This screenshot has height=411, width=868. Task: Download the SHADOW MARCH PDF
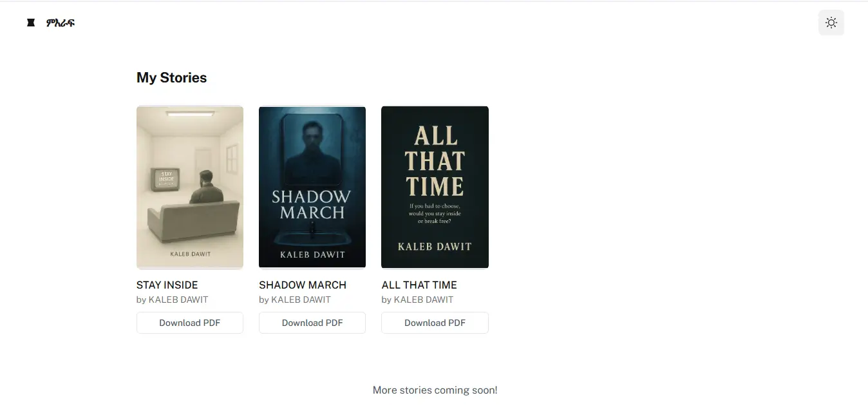pyautogui.click(x=312, y=323)
